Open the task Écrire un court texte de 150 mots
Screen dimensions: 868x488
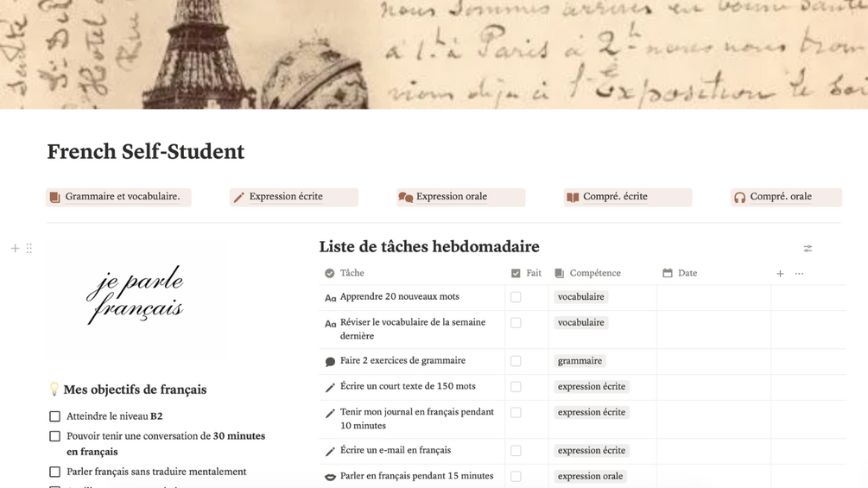(408, 386)
